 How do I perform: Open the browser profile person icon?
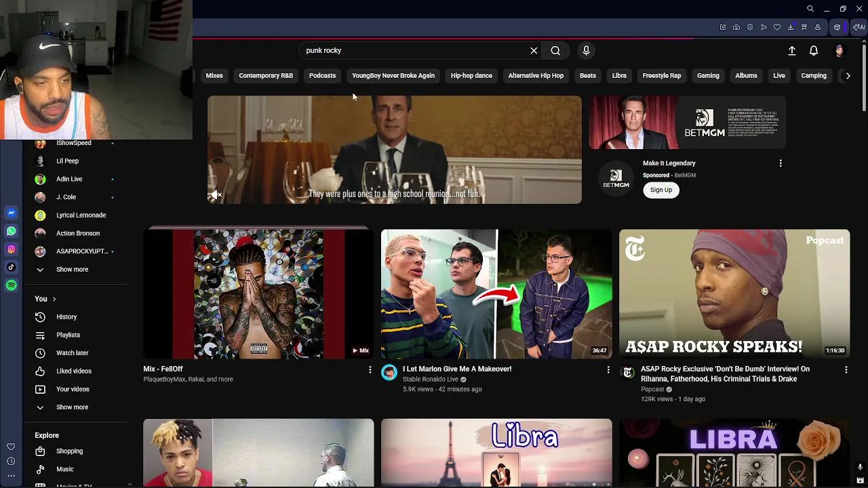point(818,27)
